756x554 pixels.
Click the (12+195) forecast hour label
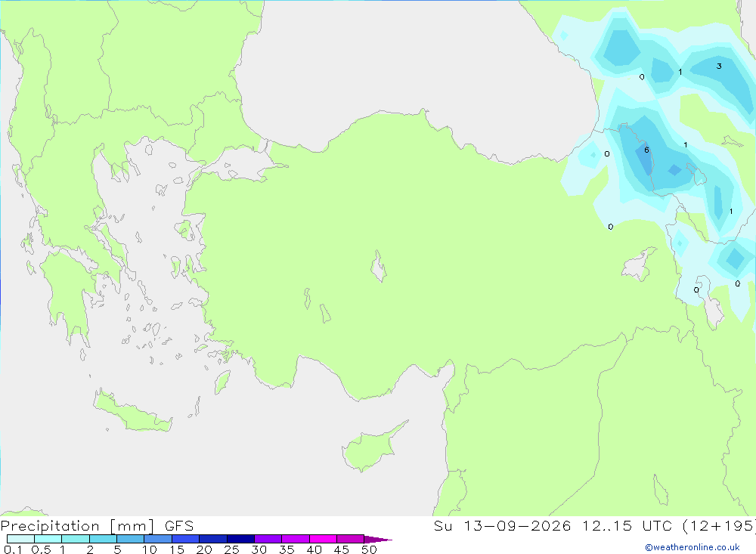point(719,525)
